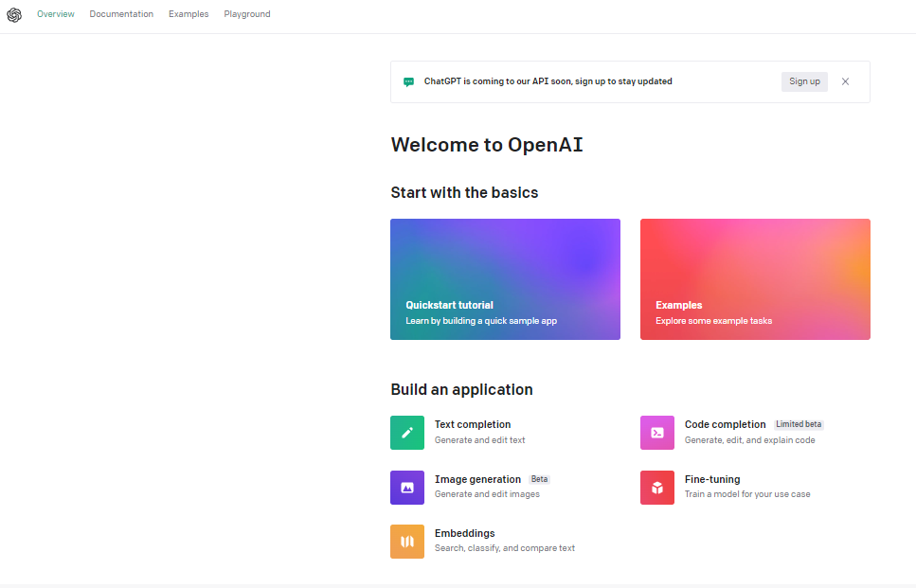Click the pink Code completion terminal icon
Screen dimensions: 916x588
(657, 433)
